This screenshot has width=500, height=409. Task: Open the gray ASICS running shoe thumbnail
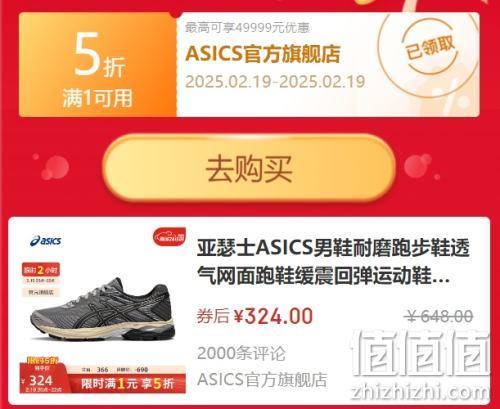(x=102, y=311)
